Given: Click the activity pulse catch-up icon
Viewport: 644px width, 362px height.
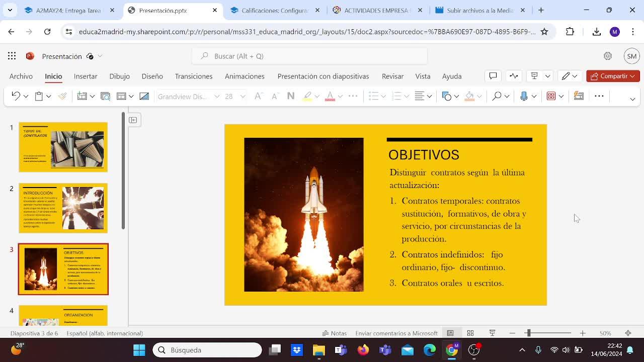Looking at the screenshot, I should (x=514, y=76).
